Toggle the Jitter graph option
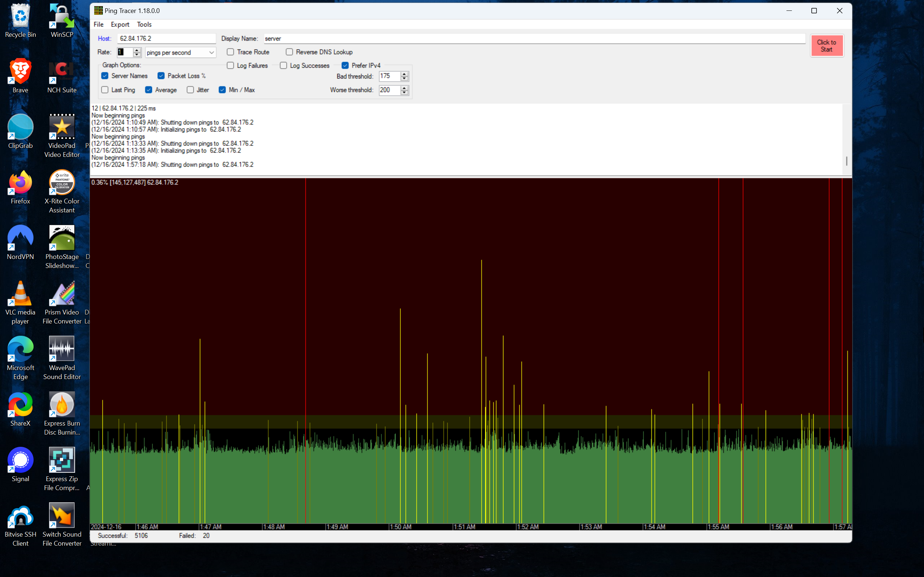The height and width of the screenshot is (577, 924). 190,90
